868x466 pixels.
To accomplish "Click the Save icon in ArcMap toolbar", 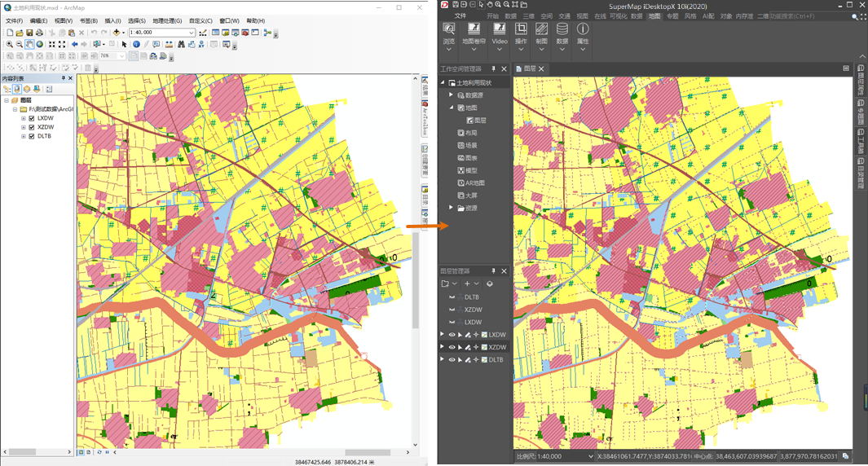I will click(x=29, y=33).
